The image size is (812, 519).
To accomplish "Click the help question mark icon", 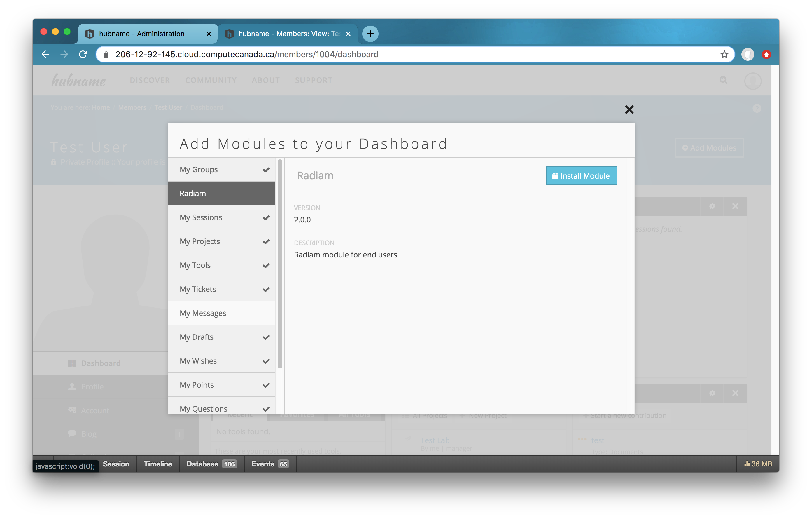I will (x=757, y=108).
